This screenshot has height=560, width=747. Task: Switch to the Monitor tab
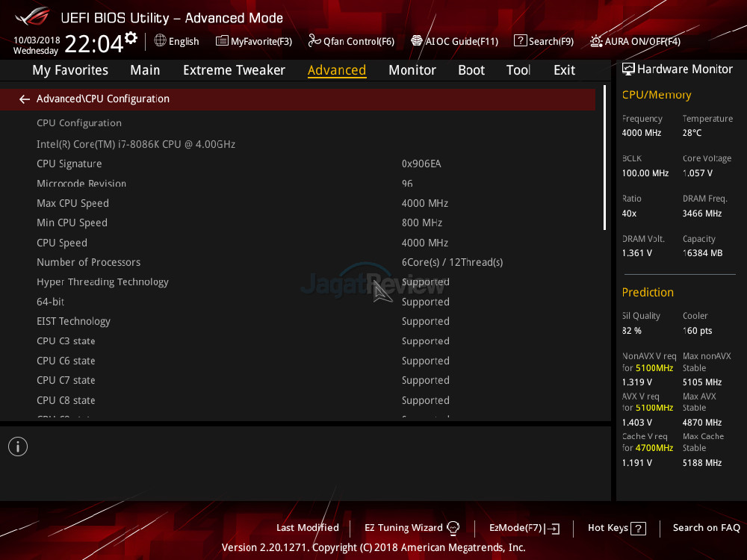pyautogui.click(x=412, y=70)
